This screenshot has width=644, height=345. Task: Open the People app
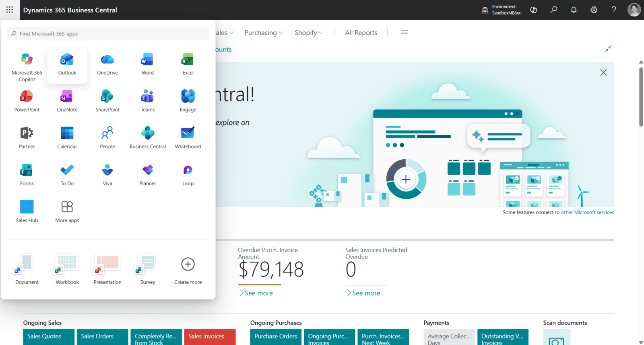point(107,138)
